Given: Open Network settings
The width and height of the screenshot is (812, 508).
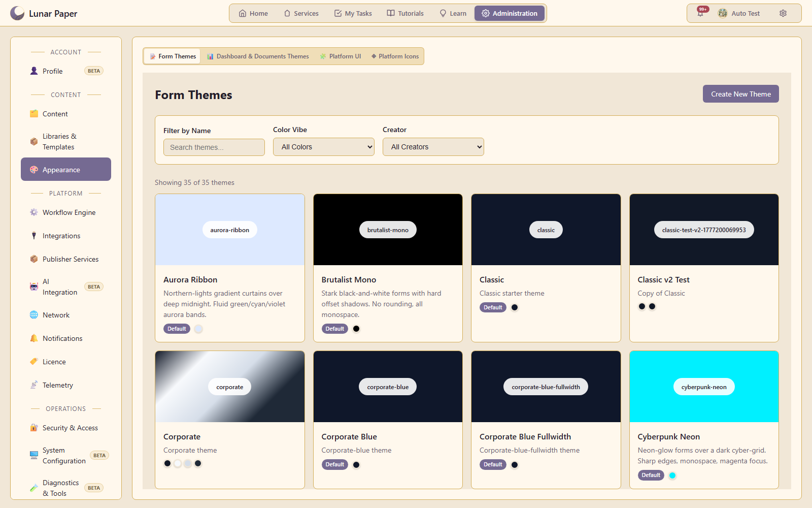Looking at the screenshot, I should pyautogui.click(x=66, y=315).
